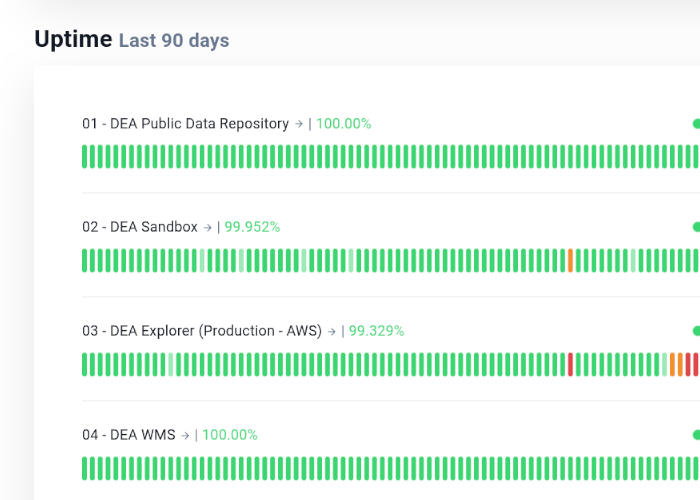
Task: Click green status dot for DEA Sandbox
Action: (x=696, y=227)
